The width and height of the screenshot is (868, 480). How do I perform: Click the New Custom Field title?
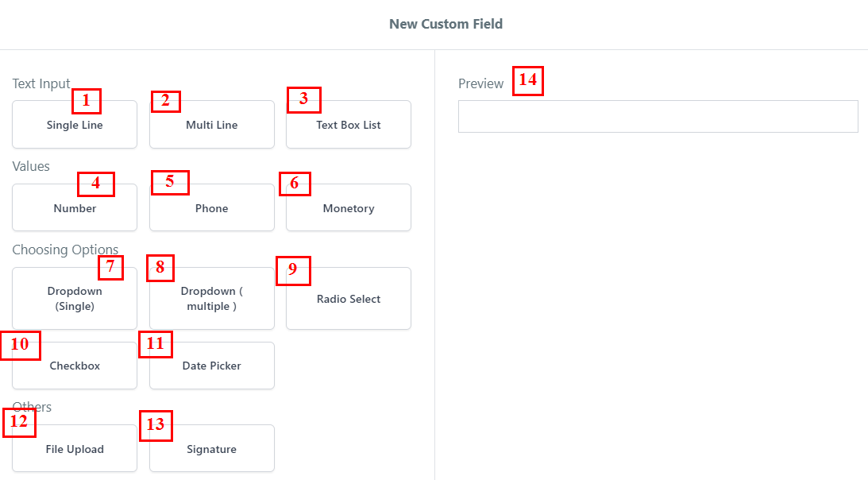point(446,24)
